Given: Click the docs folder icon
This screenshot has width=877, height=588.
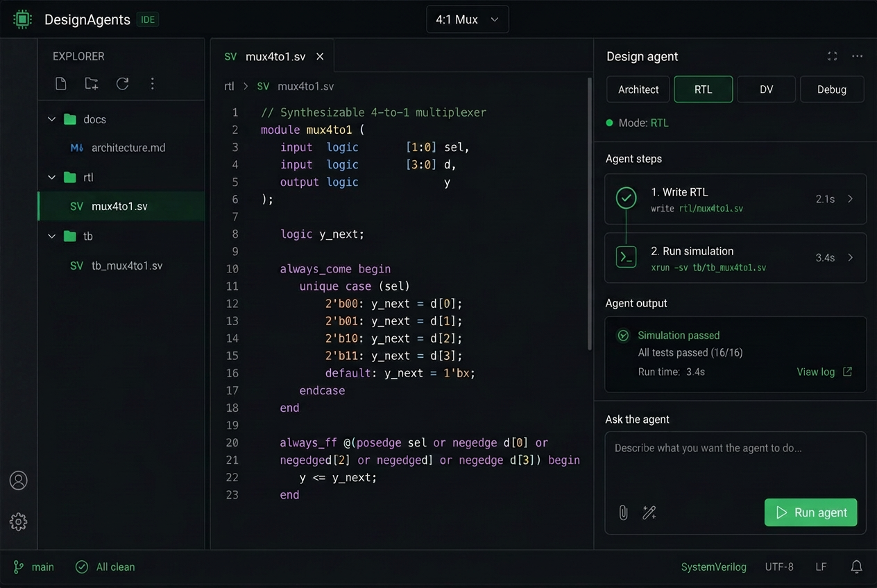Looking at the screenshot, I should tap(70, 119).
